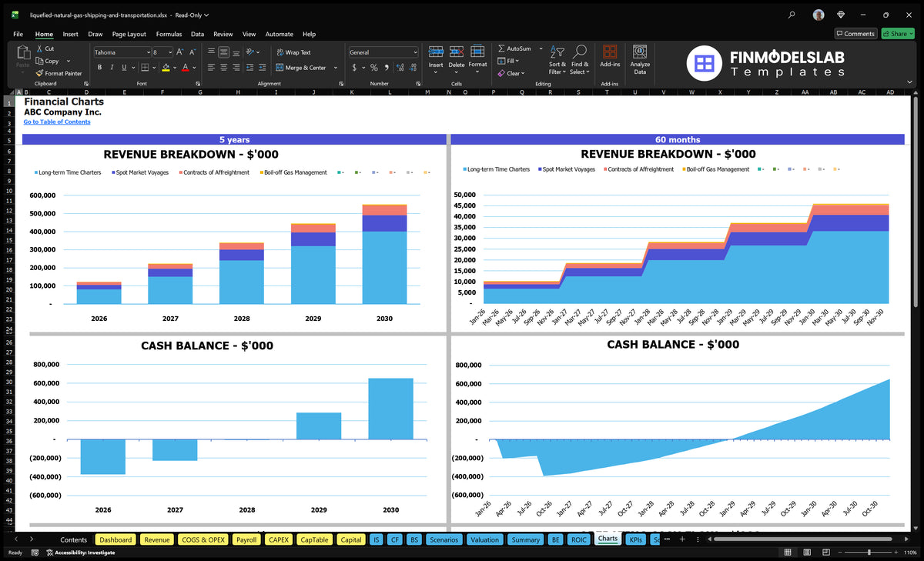Toggle Italic formatting
The image size is (924, 561).
pyautogui.click(x=111, y=68)
